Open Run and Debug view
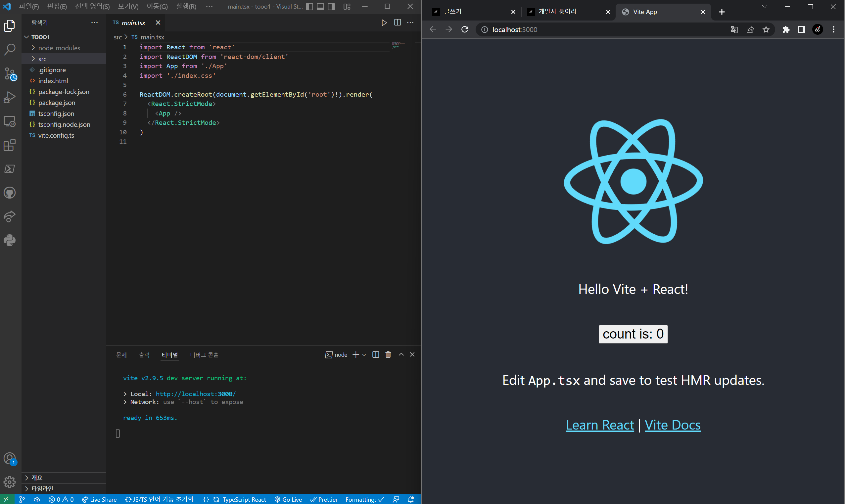845x504 pixels. pos(10,98)
